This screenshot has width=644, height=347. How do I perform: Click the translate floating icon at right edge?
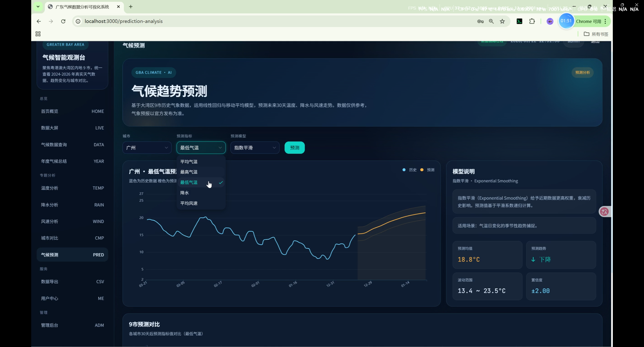coord(604,211)
